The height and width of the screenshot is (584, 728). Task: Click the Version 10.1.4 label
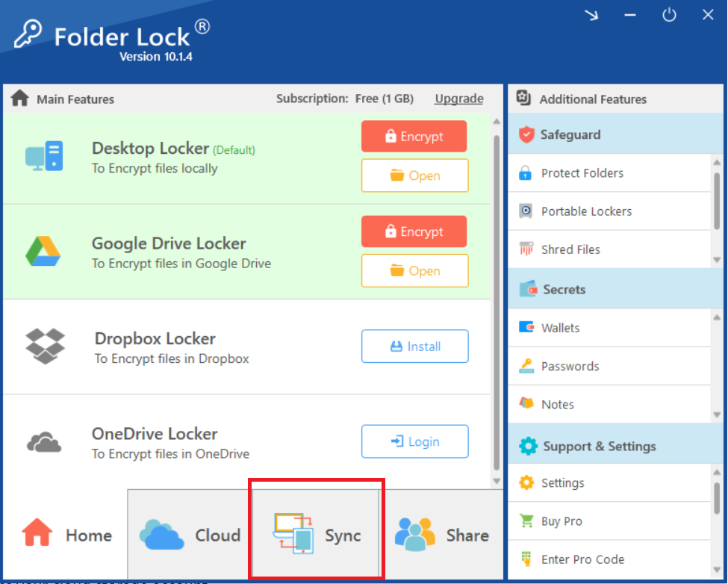(155, 57)
